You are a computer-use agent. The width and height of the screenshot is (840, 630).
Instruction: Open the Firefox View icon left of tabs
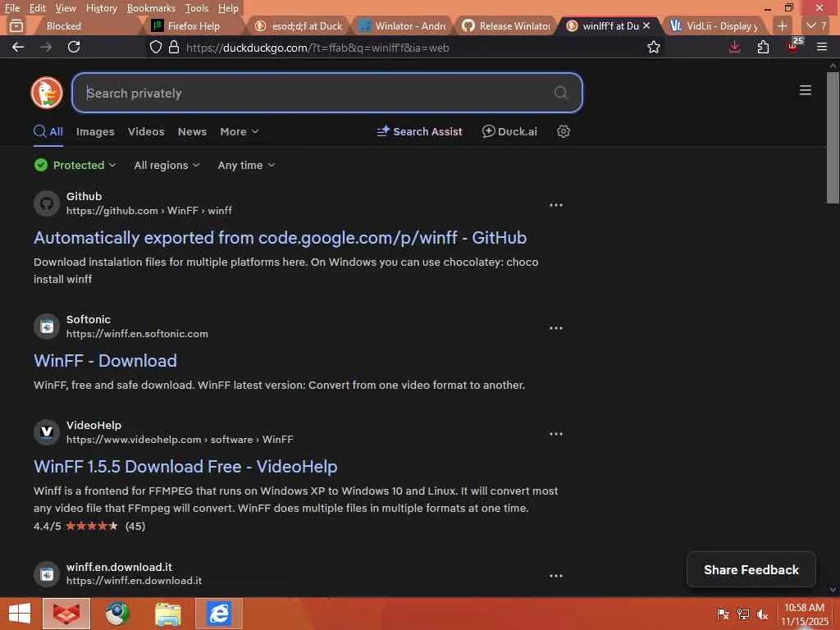tap(16, 25)
